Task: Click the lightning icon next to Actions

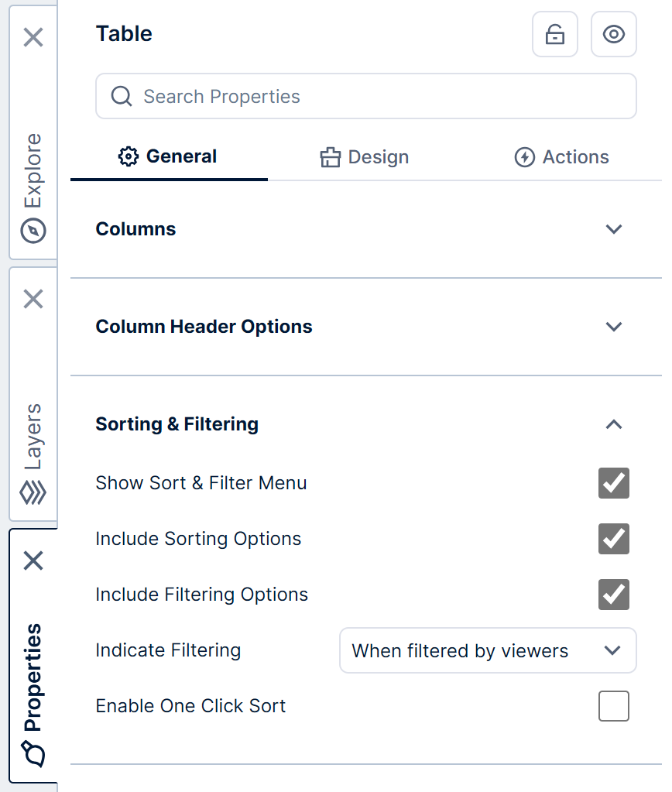Action: 526,156
